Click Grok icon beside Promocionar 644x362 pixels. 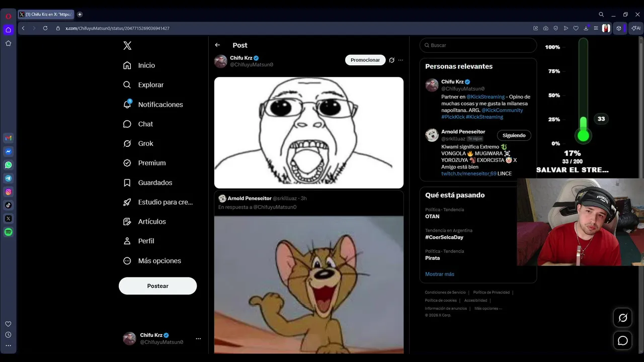click(x=391, y=60)
